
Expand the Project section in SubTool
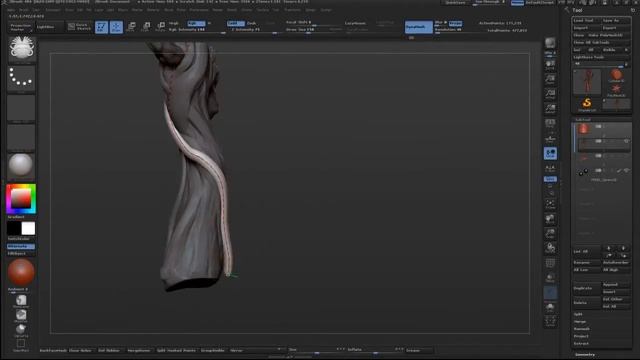(581, 336)
